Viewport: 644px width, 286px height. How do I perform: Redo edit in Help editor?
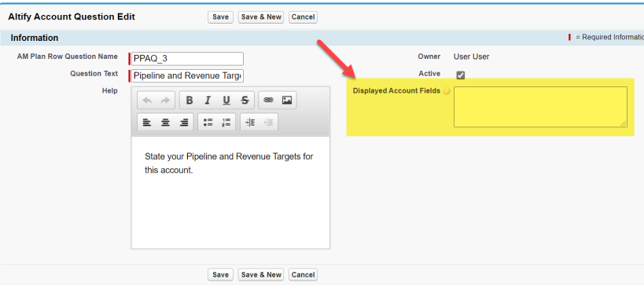click(x=164, y=100)
